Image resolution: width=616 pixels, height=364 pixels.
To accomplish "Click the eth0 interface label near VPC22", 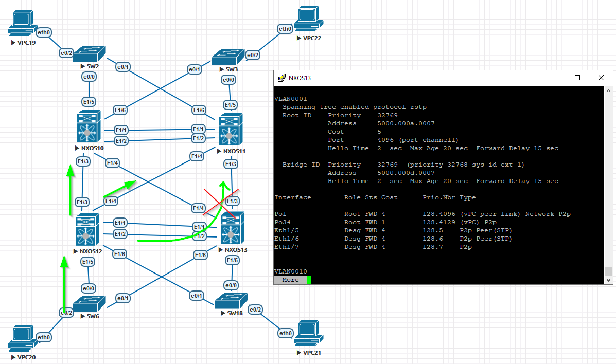I will (285, 29).
